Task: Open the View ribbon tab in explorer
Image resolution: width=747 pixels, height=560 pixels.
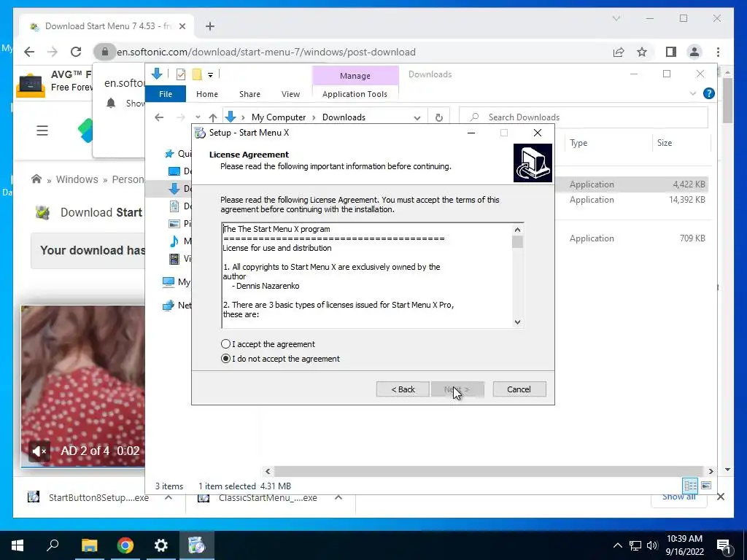Action: [x=290, y=94]
